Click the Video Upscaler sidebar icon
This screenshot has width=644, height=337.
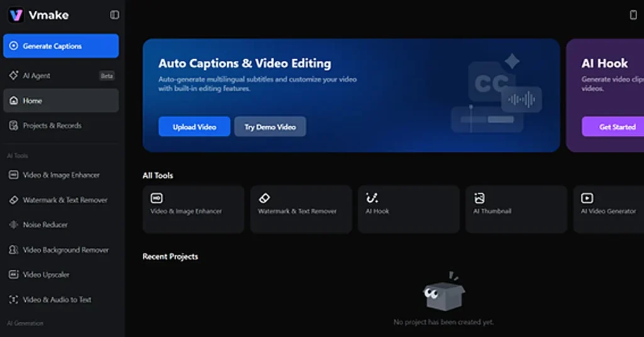[14, 275]
